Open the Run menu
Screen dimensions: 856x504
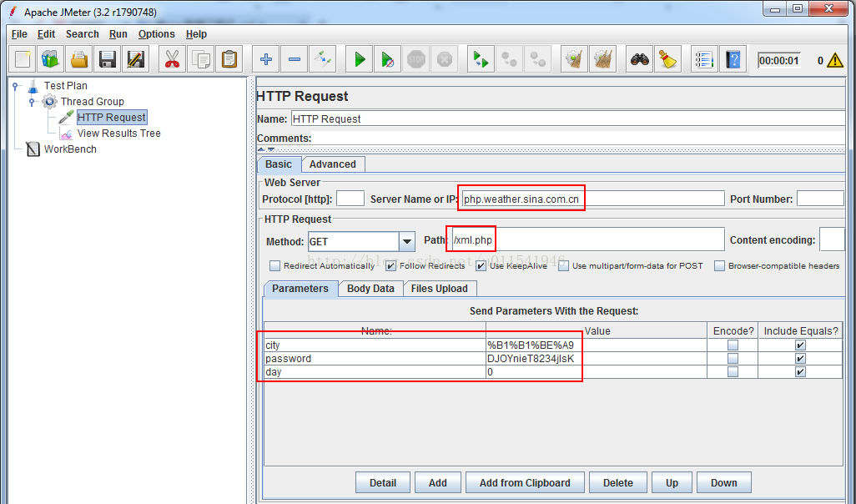point(118,34)
